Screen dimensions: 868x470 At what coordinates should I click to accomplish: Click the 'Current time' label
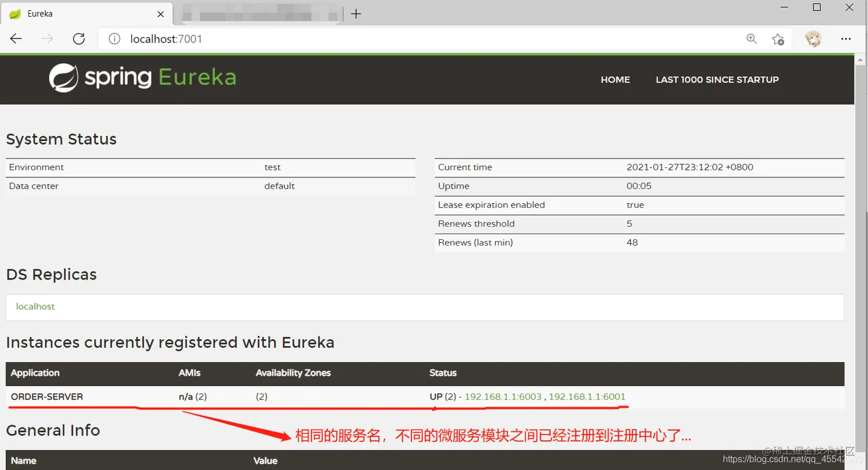coord(465,167)
